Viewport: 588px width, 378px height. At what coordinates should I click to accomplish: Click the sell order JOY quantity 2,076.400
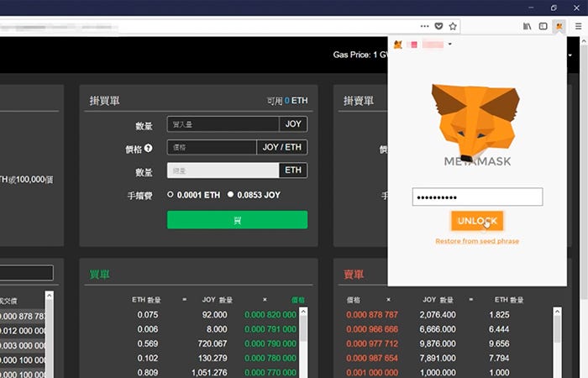[x=438, y=315]
